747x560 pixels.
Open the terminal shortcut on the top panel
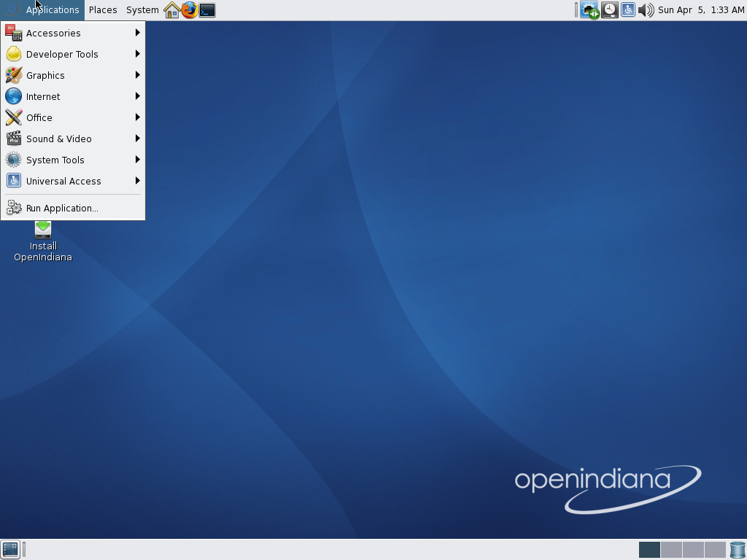click(x=206, y=9)
